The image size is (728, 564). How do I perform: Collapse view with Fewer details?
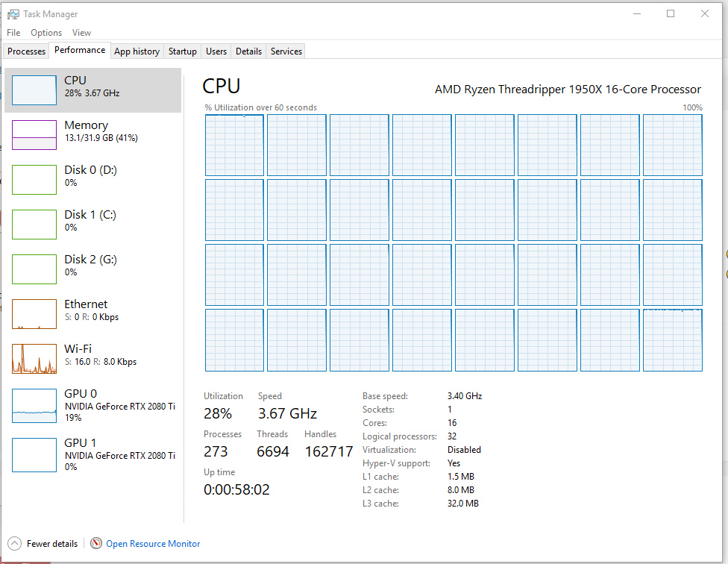tap(52, 544)
